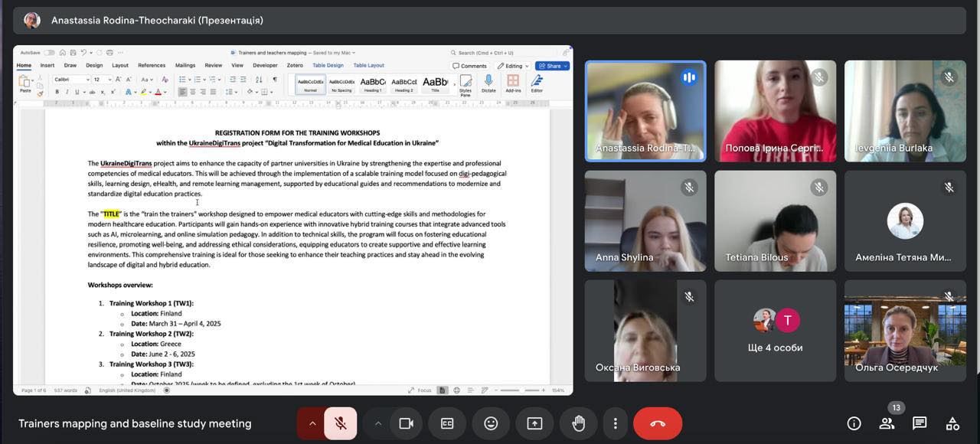Open the Comments button in Word
The width and height of the screenshot is (980, 444).
470,66
